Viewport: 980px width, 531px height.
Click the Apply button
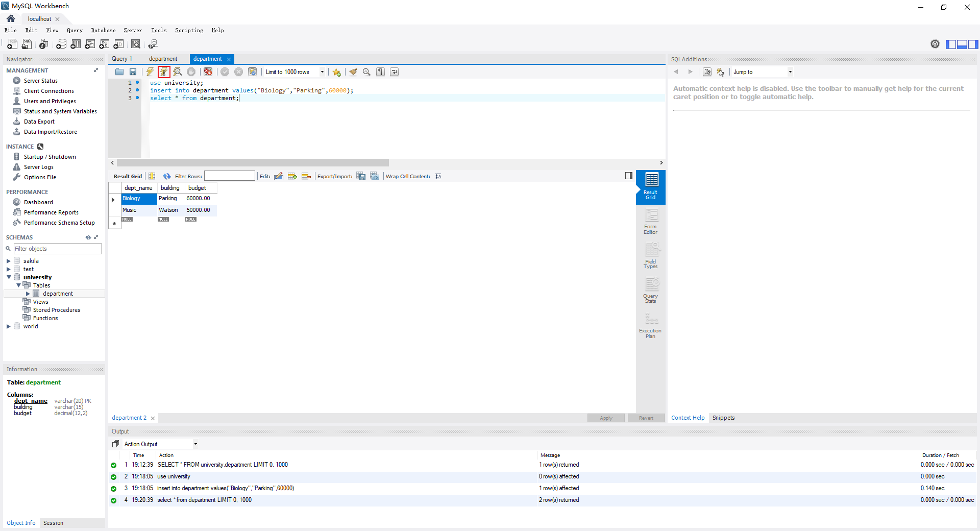(x=606, y=418)
